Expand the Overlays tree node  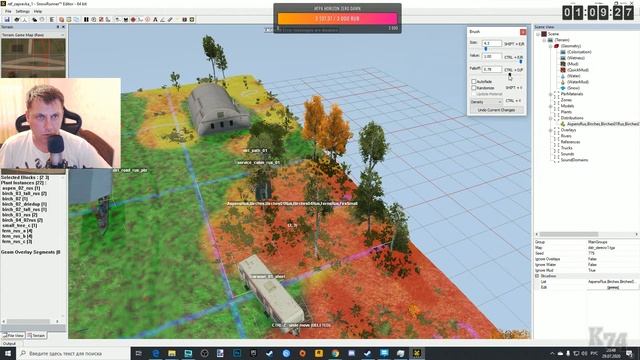tap(551, 130)
